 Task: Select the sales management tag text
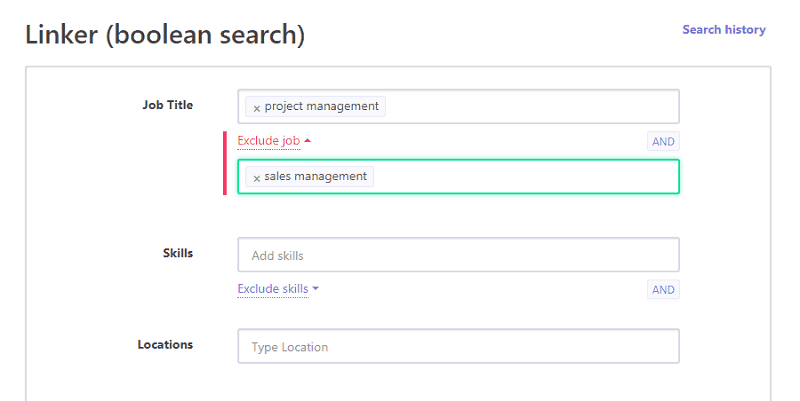(316, 177)
